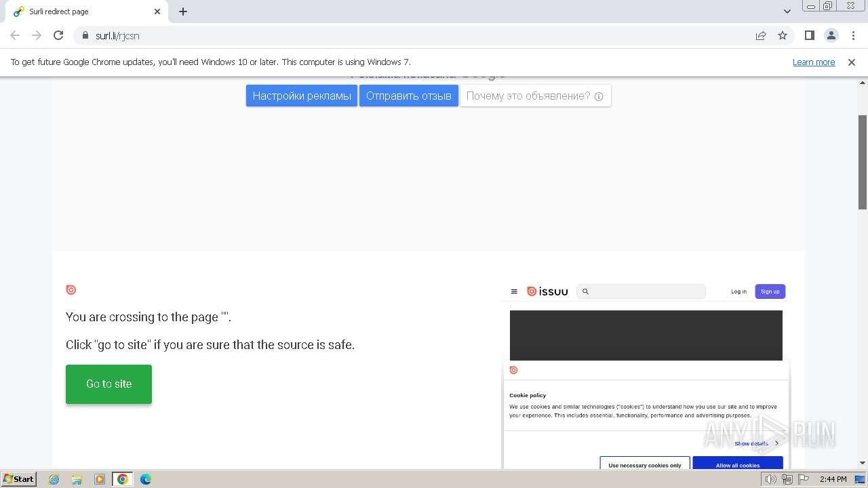Open the side panel icon
Image resolution: width=868 pixels, height=488 pixels.
(x=809, y=35)
